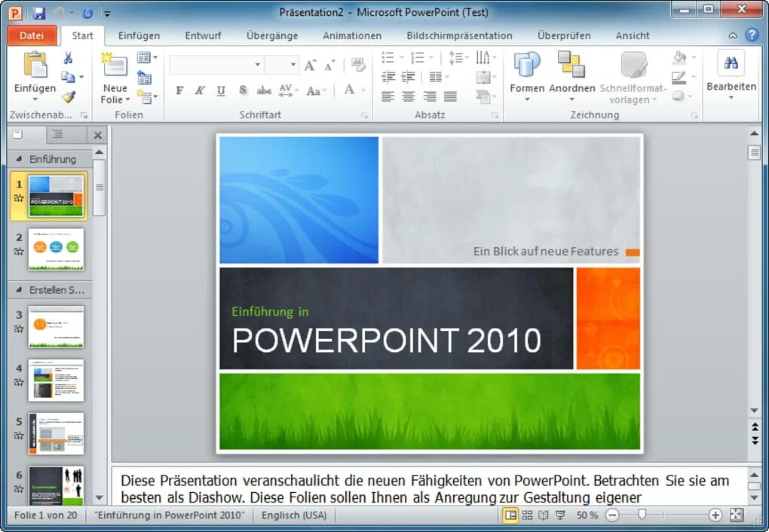Click the Einfügen paste icon
This screenshot has width=769, height=532.
pyautogui.click(x=35, y=66)
